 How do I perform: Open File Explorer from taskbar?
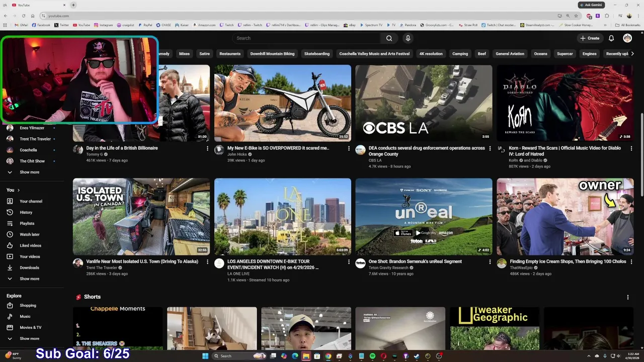coord(306,356)
